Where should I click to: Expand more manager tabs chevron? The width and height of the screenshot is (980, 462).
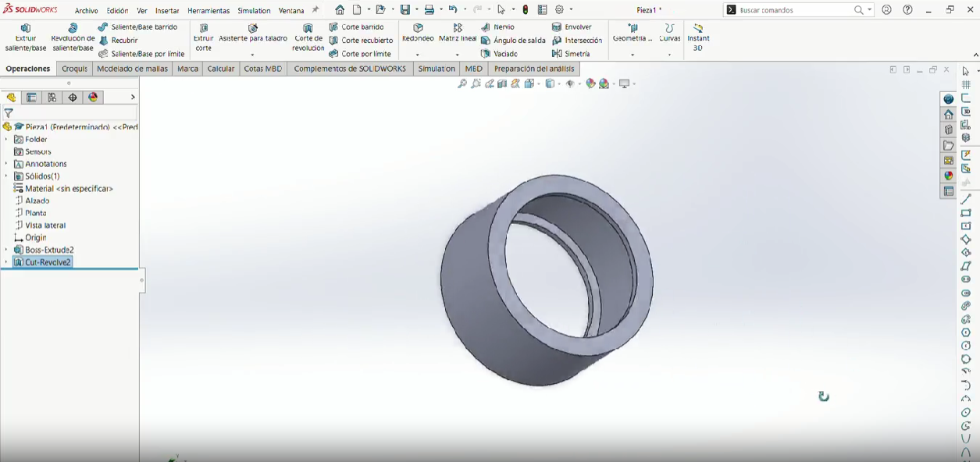[133, 98]
